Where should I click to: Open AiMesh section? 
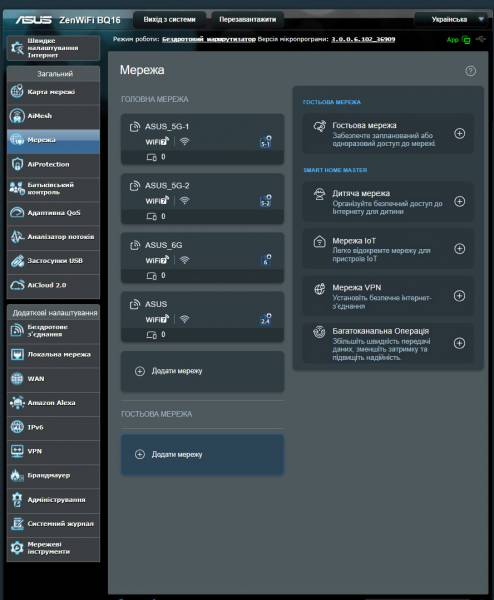point(53,116)
